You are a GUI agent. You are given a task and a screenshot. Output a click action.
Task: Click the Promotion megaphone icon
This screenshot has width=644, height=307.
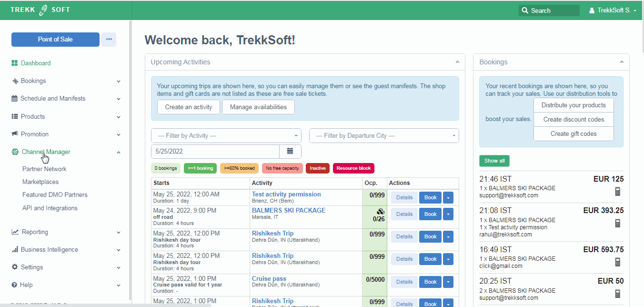(15, 134)
